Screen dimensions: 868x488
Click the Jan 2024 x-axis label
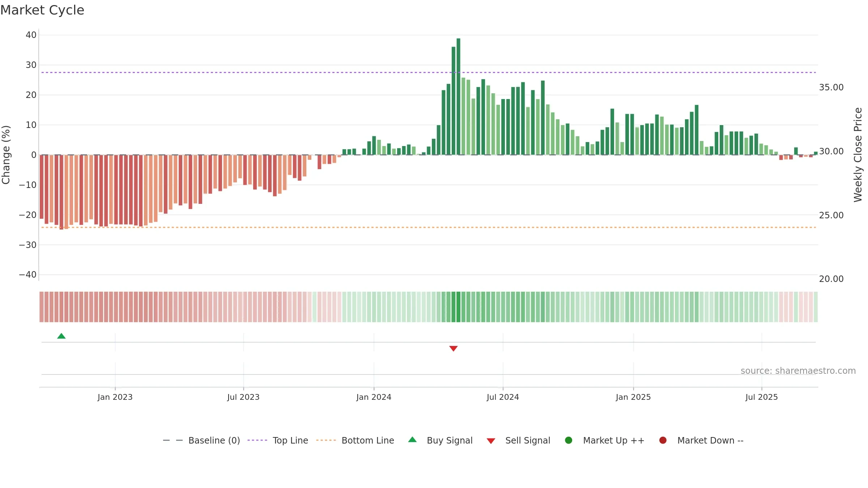(x=374, y=397)
